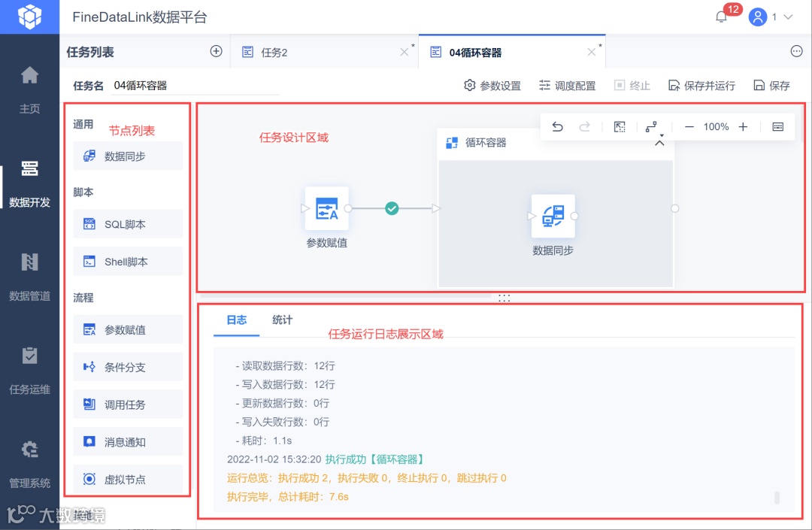Screen dimensions: 812x530
Task: Open the 数据管道 sidebar section
Action: 29,277
